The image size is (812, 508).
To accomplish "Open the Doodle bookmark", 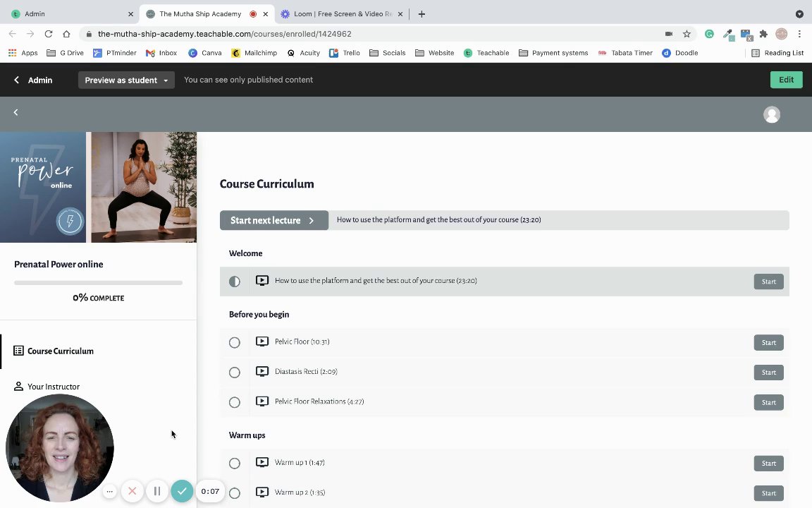I will [680, 53].
